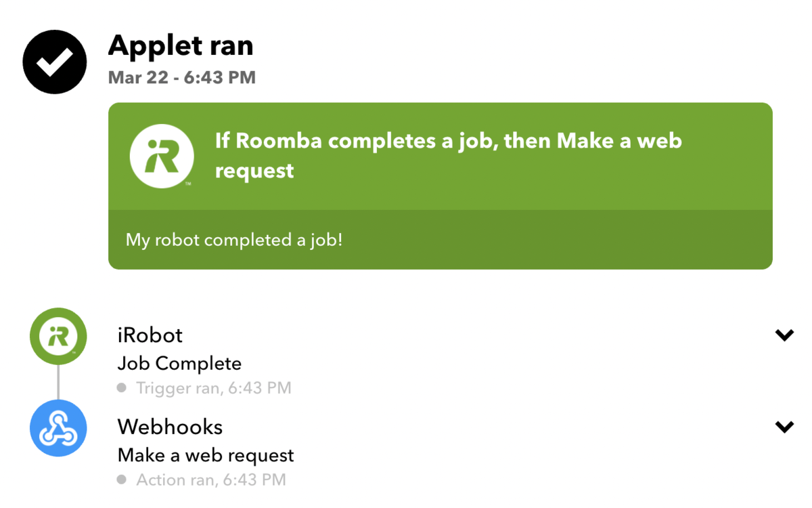Image resolution: width=812 pixels, height=508 pixels.
Task: Click the Mar 22 - 6:43 PM timestamp
Action: pyautogui.click(x=182, y=77)
